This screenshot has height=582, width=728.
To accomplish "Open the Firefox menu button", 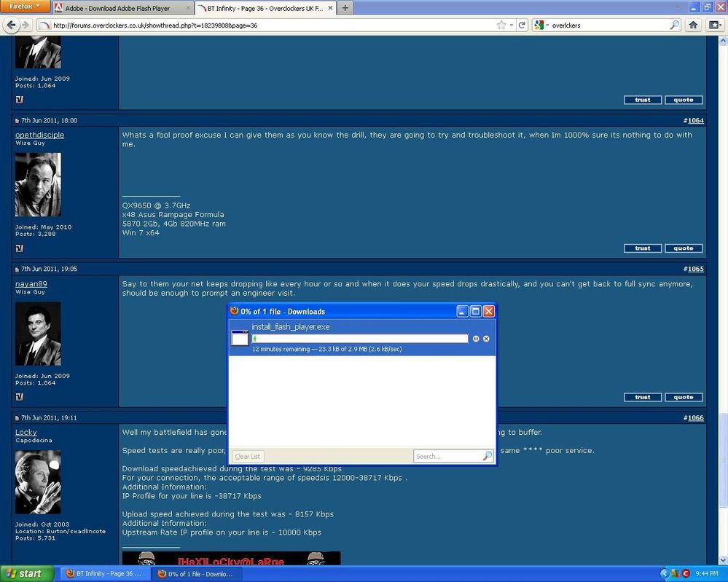I will (x=25, y=7).
